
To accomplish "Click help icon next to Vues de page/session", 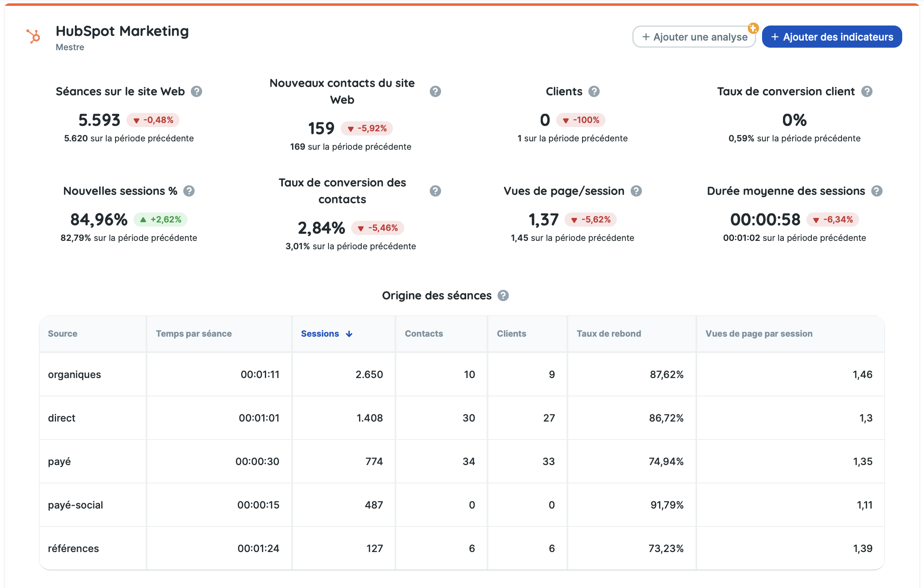I will pos(636,191).
